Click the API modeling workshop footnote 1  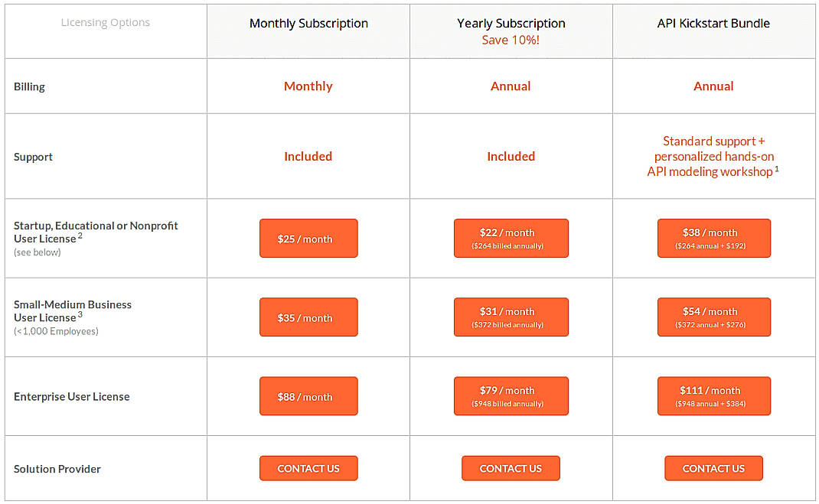[x=778, y=169]
